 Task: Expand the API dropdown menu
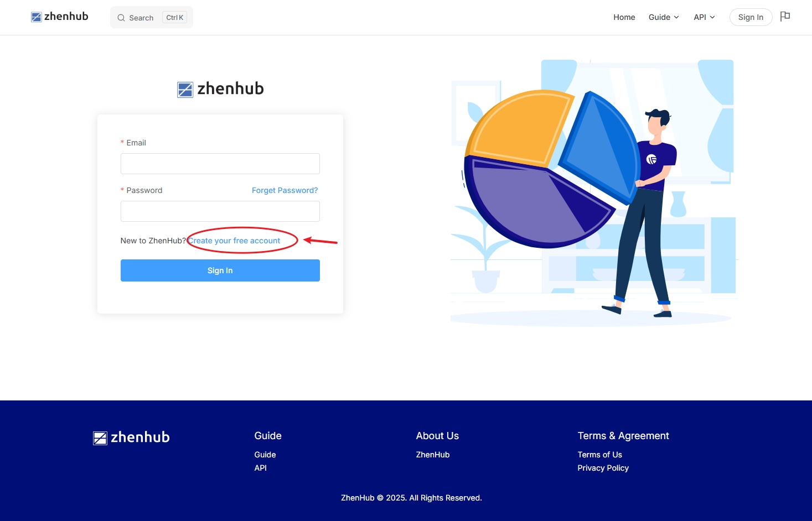click(x=704, y=17)
